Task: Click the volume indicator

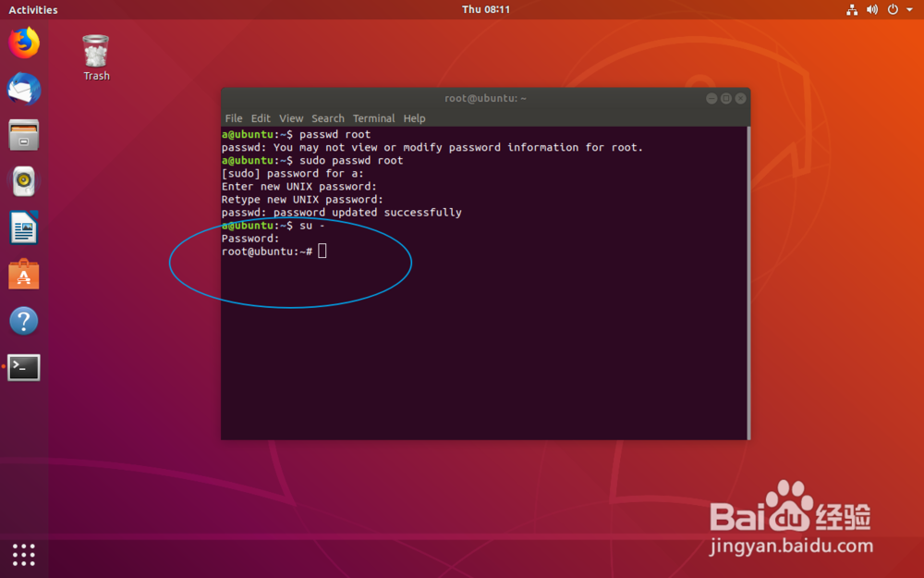Action: point(871,9)
